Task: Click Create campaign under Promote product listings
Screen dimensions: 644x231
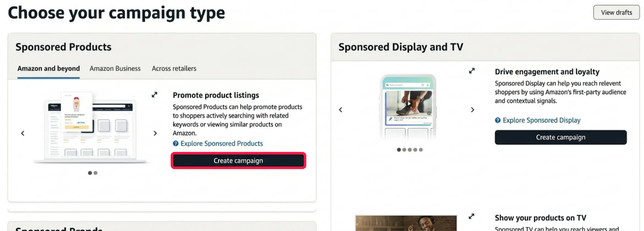Action: coord(238,161)
